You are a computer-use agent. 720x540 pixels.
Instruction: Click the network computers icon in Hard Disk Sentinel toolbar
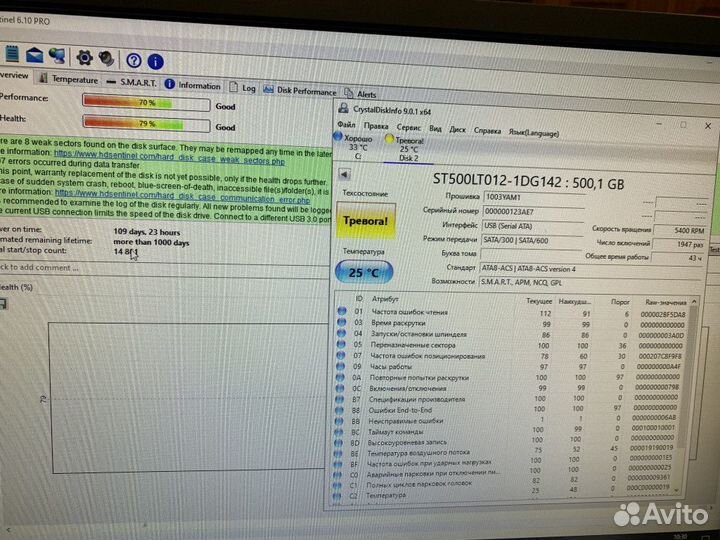pos(57,56)
